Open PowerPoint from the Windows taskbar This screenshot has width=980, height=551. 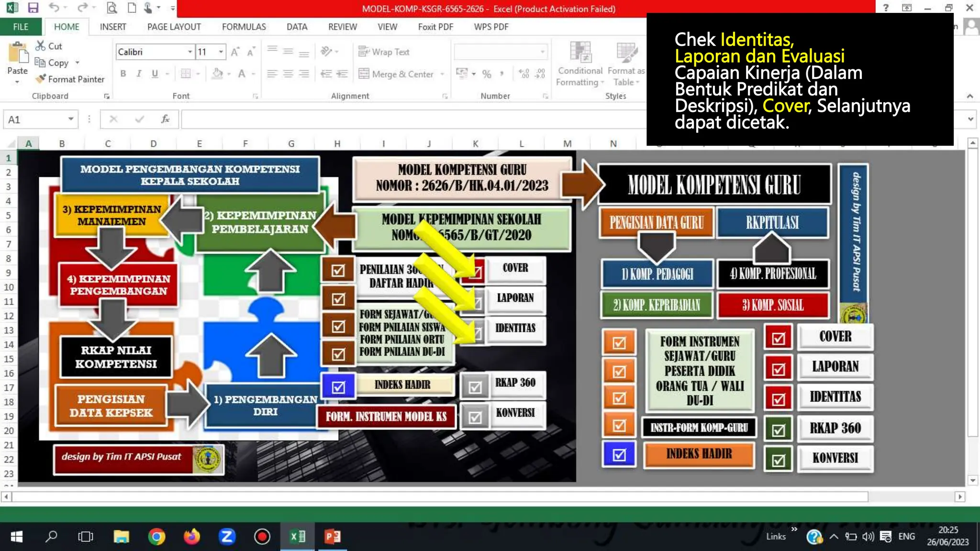[x=333, y=537]
